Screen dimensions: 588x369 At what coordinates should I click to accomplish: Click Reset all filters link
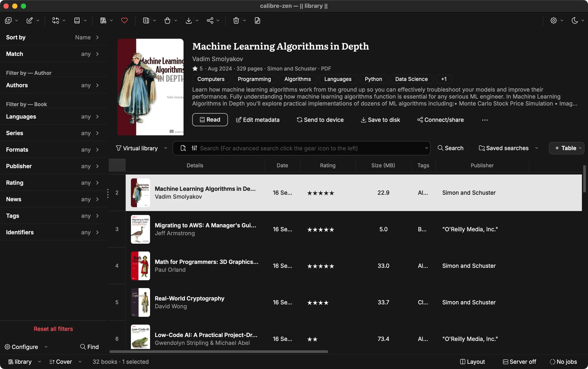53,329
